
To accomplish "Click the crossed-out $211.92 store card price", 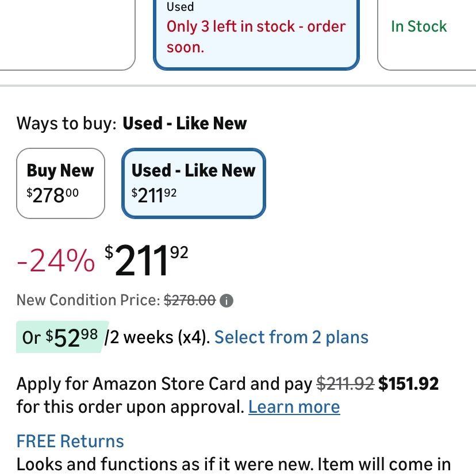I will coord(345,383).
